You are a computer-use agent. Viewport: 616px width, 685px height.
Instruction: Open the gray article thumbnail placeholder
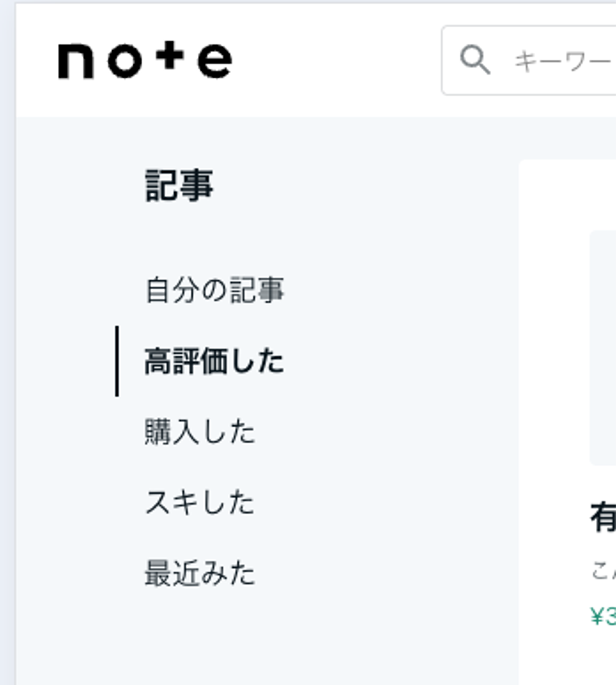coord(603,347)
